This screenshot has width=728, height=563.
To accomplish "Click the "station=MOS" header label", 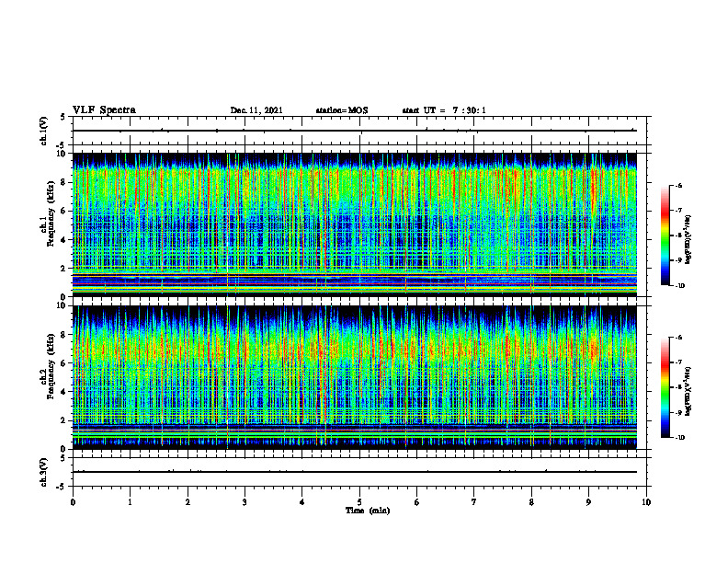I will [342, 110].
